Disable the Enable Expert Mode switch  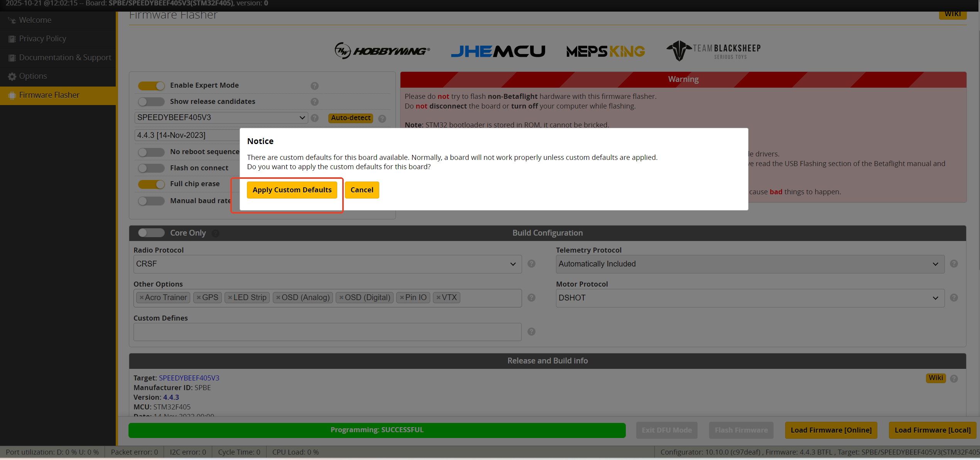[151, 85]
